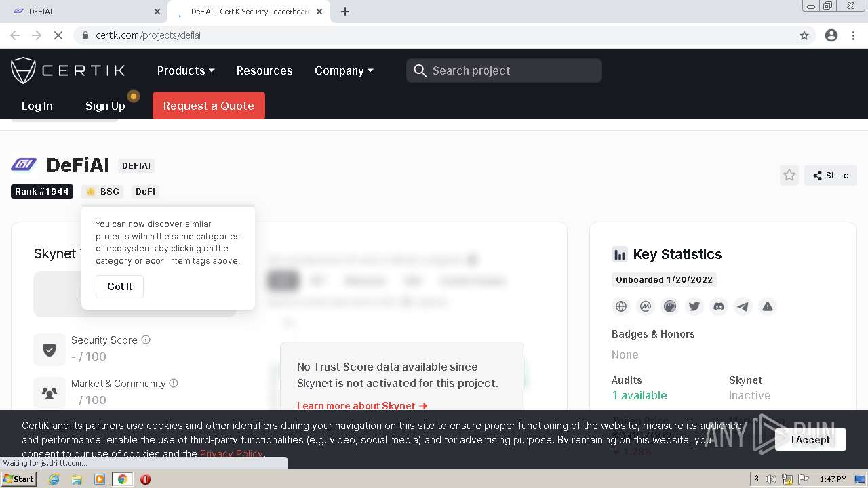
Task: Bookmark this page with the star
Action: pos(804,35)
